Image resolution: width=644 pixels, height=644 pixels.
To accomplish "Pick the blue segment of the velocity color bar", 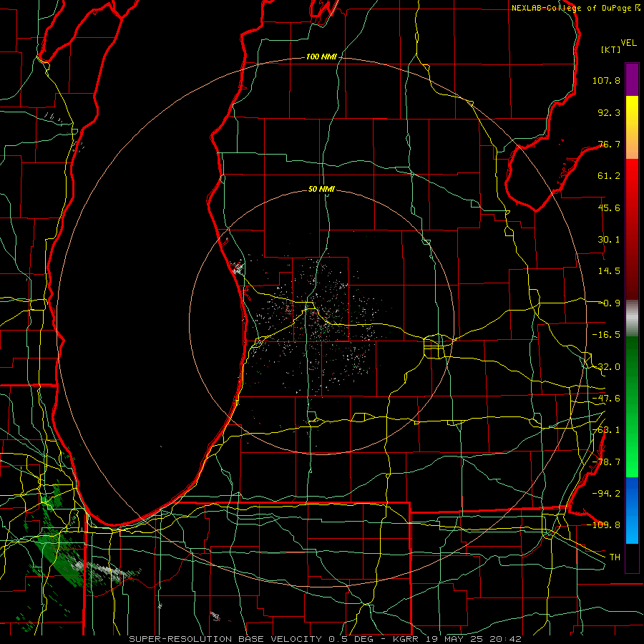I will 632,510.
